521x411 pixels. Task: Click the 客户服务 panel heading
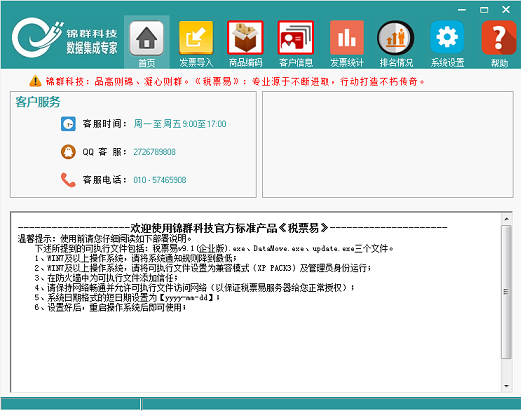pos(38,102)
